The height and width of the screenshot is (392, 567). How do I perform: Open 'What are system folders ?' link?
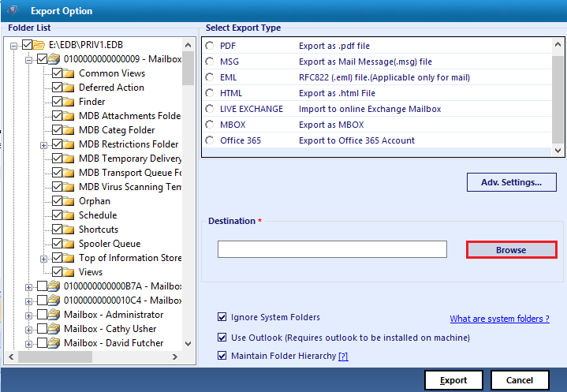pos(500,319)
